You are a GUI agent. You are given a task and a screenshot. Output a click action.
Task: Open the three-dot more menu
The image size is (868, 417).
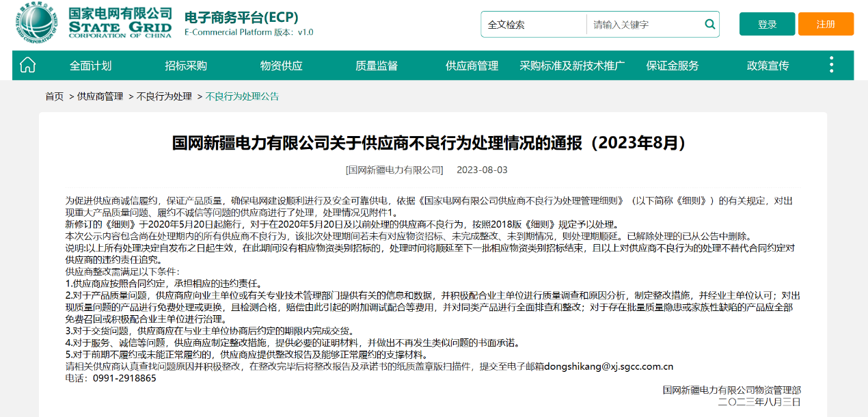pos(831,65)
